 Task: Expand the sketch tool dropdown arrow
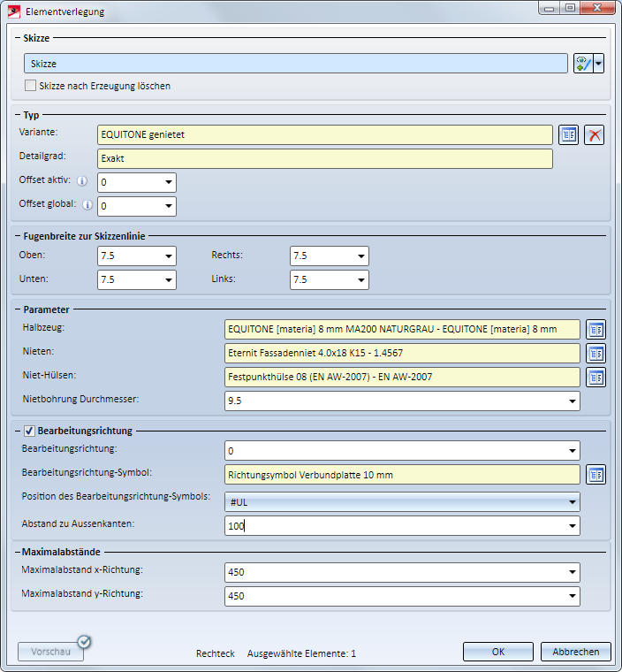[x=598, y=64]
